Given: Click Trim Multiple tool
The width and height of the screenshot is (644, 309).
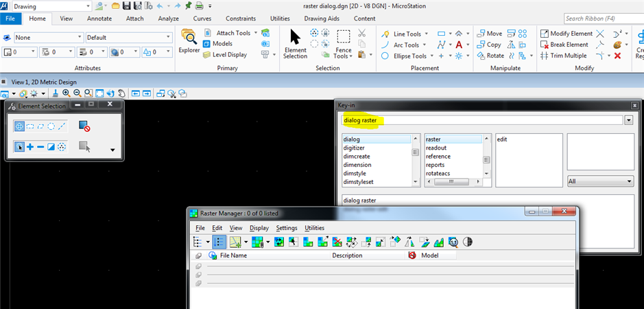Looking at the screenshot, I should coord(564,56).
